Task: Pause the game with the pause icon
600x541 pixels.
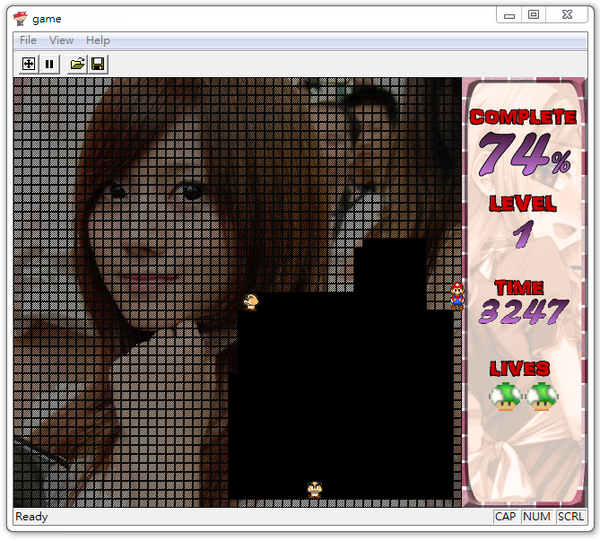Action: pyautogui.click(x=49, y=64)
